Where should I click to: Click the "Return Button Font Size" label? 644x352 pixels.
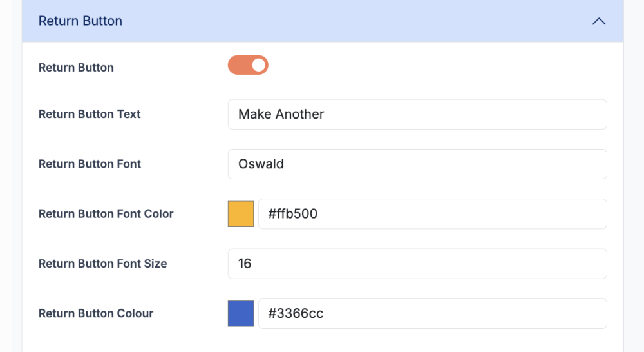click(x=103, y=264)
